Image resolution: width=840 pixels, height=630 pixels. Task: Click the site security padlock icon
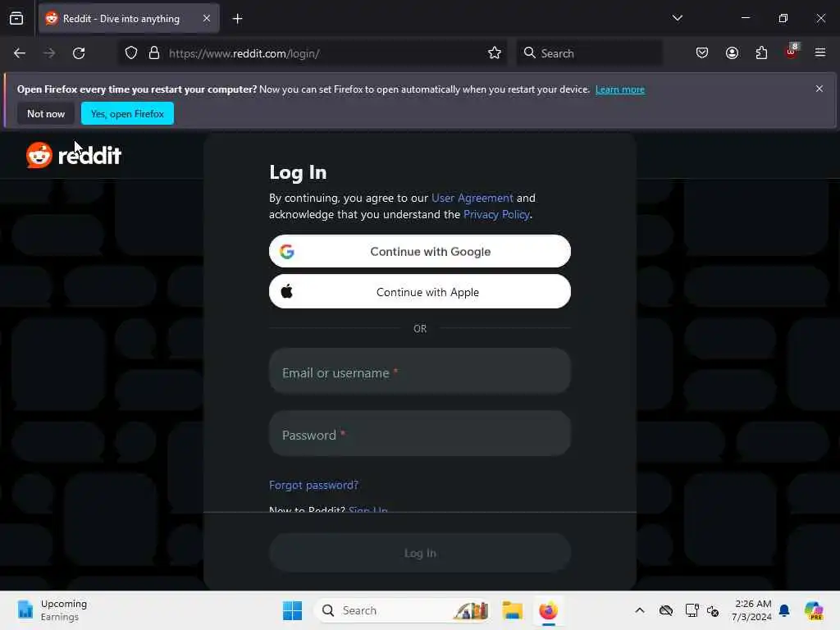[154, 53]
